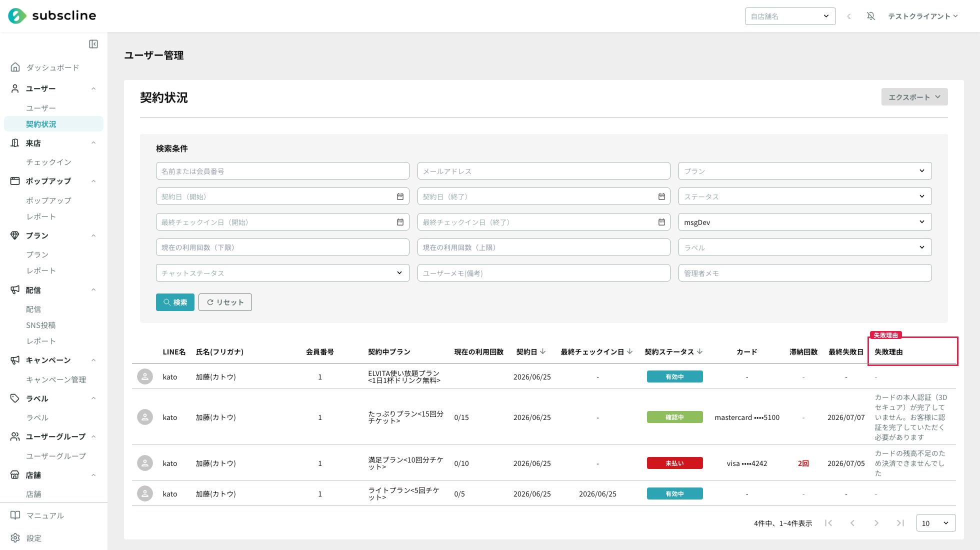Image resolution: width=980 pixels, height=550 pixels.
Task: Click the 名前または会員番号 input field
Action: tap(282, 171)
